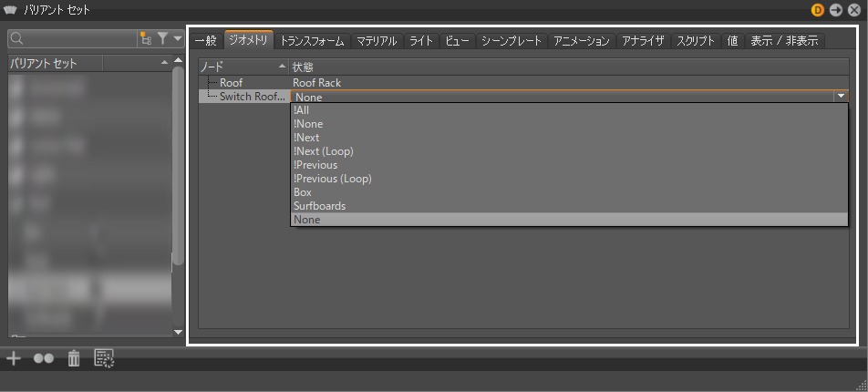Click the duplicate variant set double-circle icon
This screenshot has width=868, height=392.
pyautogui.click(x=44, y=359)
